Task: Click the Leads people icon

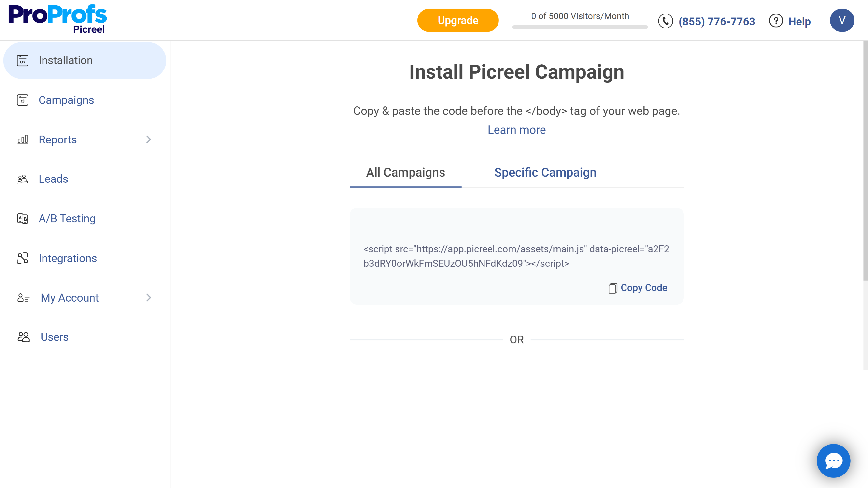Action: click(x=23, y=179)
